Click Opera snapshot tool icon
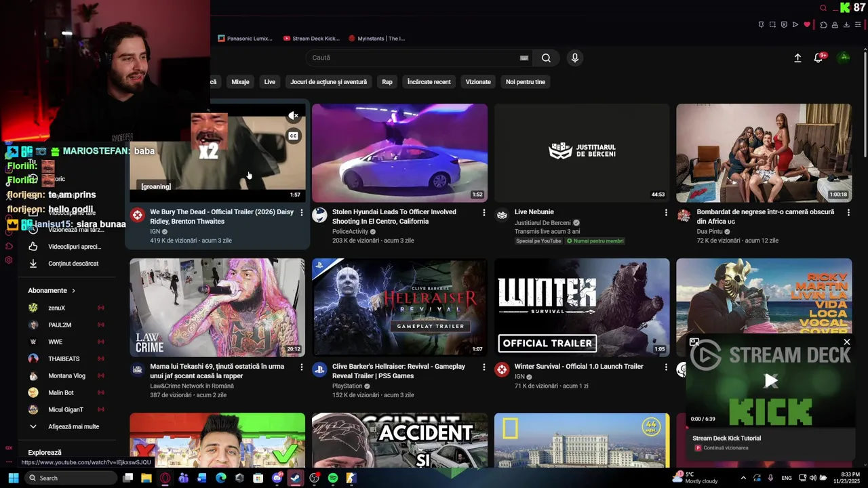The width and height of the screenshot is (868, 488). pos(772,25)
